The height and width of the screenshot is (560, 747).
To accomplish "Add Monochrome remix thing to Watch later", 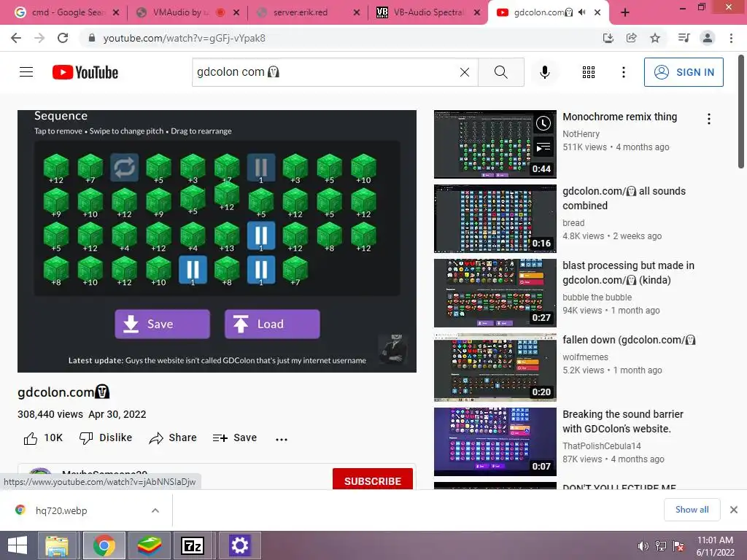I will [543, 124].
